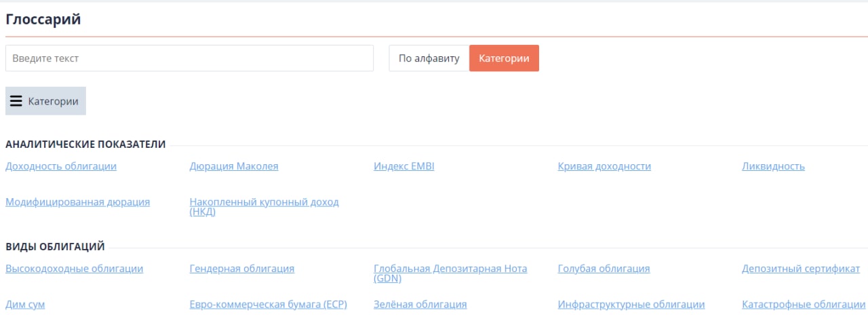
Task: Open Доходность облигации glossary link
Action: point(61,166)
